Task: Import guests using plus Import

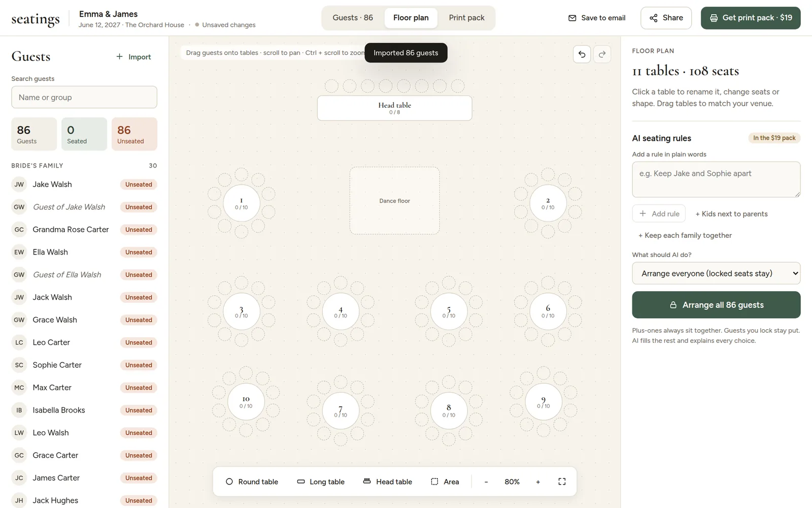Action: click(133, 57)
